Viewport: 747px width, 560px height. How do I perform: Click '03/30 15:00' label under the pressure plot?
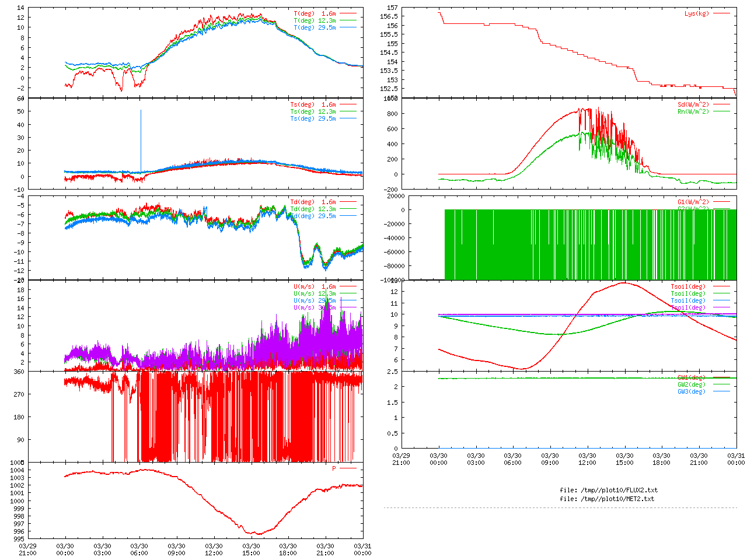tap(251, 549)
